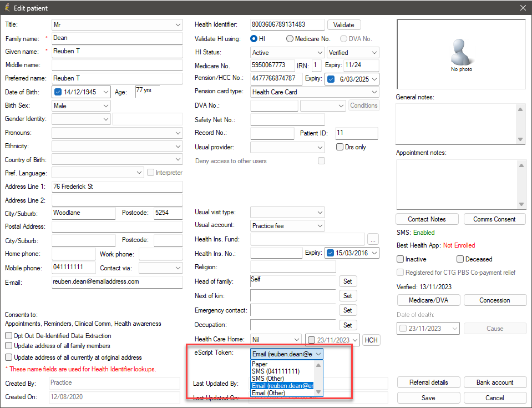Mark patient as Inactive
Viewport: 532px width, 408px height.
(x=401, y=259)
